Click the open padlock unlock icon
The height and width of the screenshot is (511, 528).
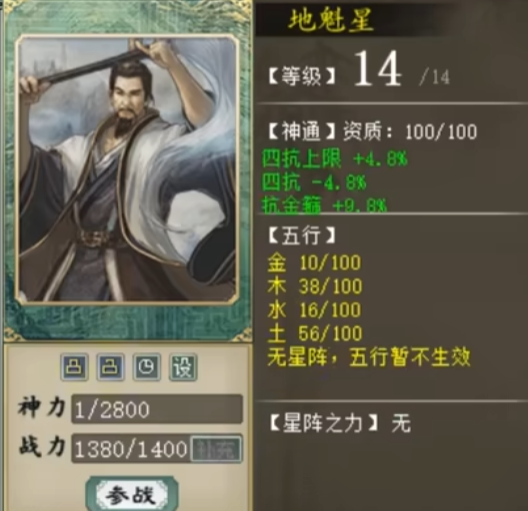(110, 367)
